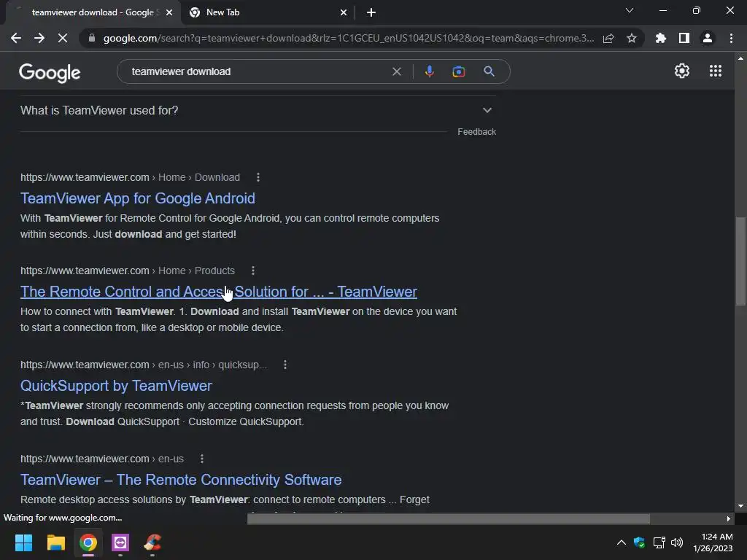The height and width of the screenshot is (560, 747).
Task: Open a new browser tab
Action: [371, 13]
